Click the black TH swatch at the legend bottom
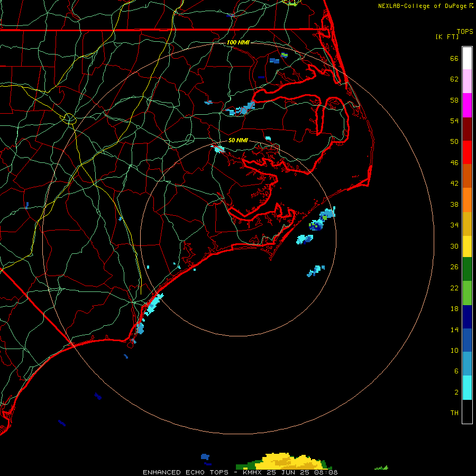 click(x=467, y=411)
